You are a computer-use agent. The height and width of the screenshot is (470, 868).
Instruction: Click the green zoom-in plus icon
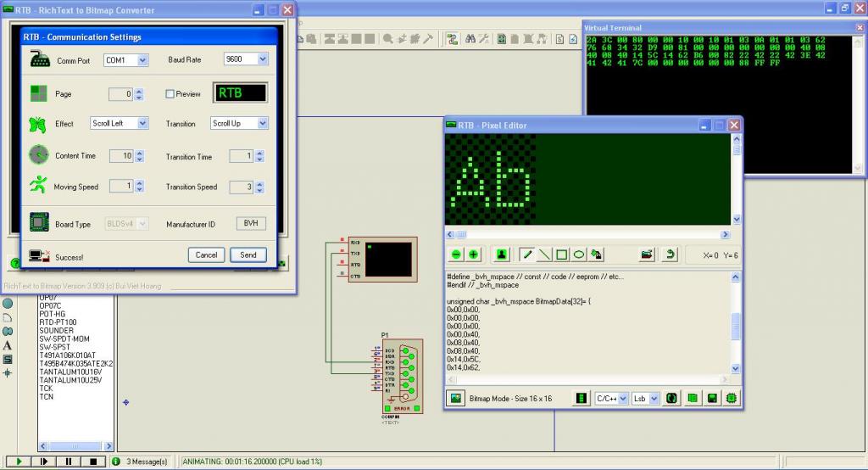coord(473,254)
